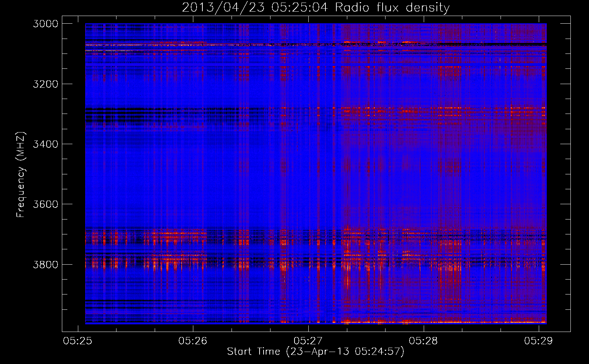Click the 05:27 time axis label
589x364 pixels.
[308, 341]
